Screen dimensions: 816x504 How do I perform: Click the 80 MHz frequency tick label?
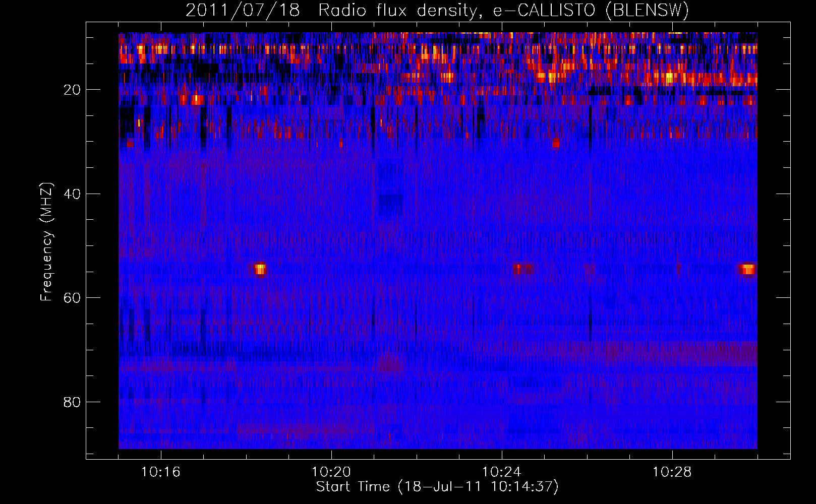72,402
